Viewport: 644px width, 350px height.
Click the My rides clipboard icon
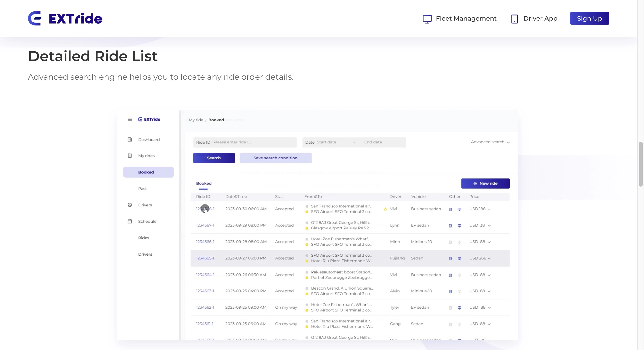point(130,155)
